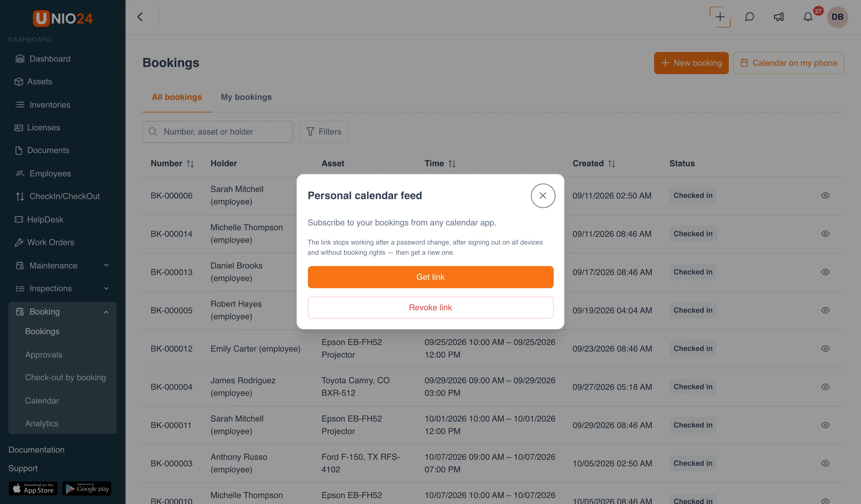Expand the Inspections menu
The height and width of the screenshot is (504, 861).
coord(62,288)
